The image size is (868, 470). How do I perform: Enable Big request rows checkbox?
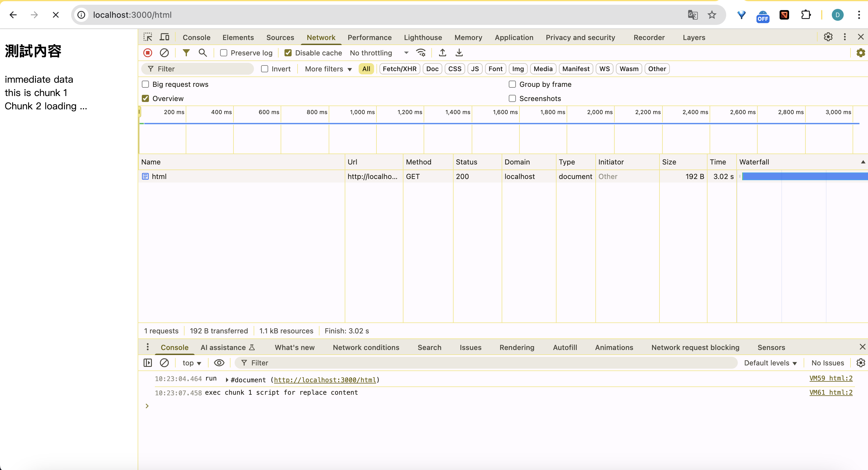click(145, 84)
